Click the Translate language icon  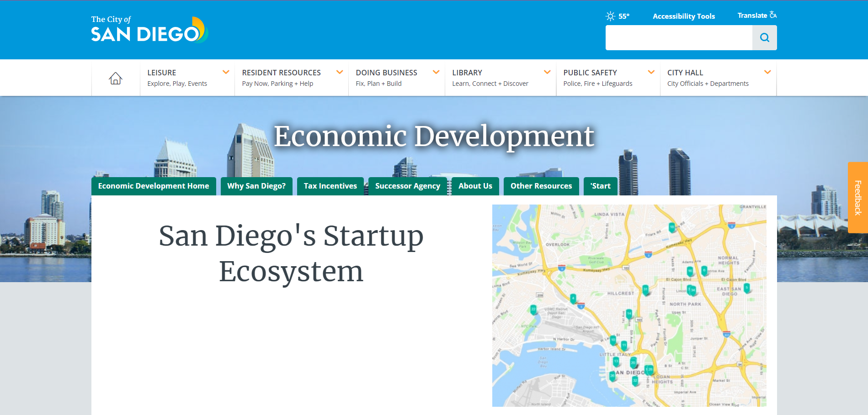coord(773,15)
